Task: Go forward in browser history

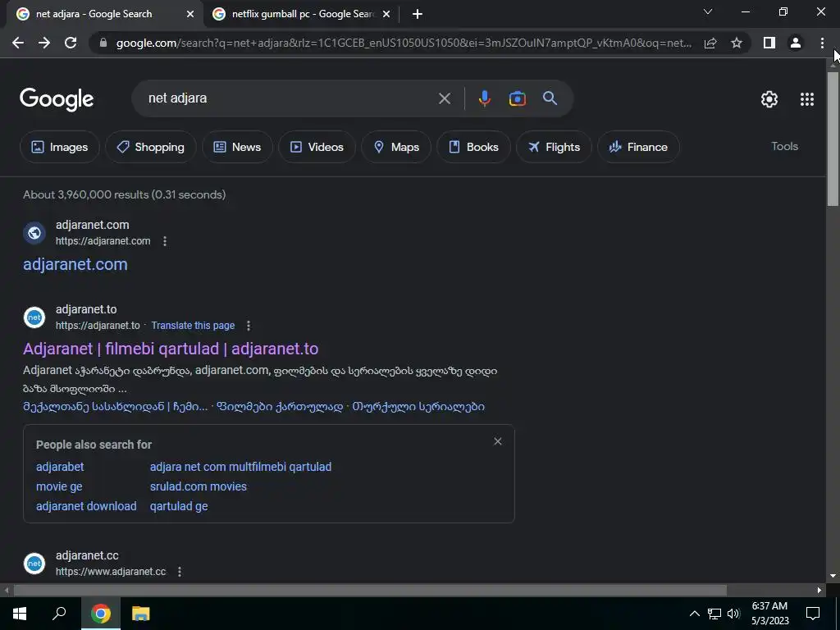Action: (x=44, y=43)
